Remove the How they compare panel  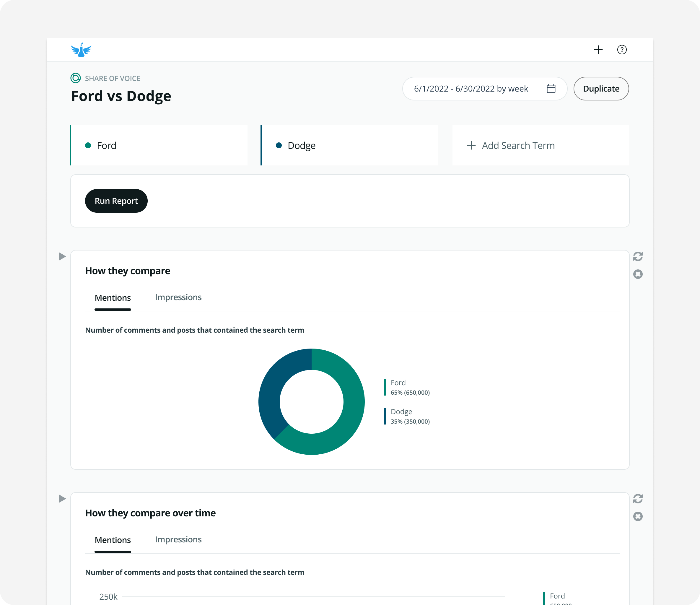[x=638, y=274]
